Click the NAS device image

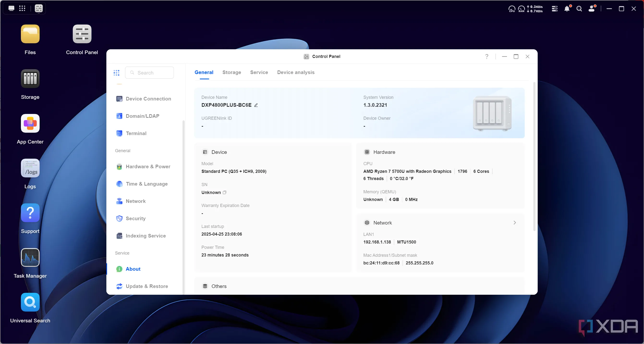(x=492, y=113)
